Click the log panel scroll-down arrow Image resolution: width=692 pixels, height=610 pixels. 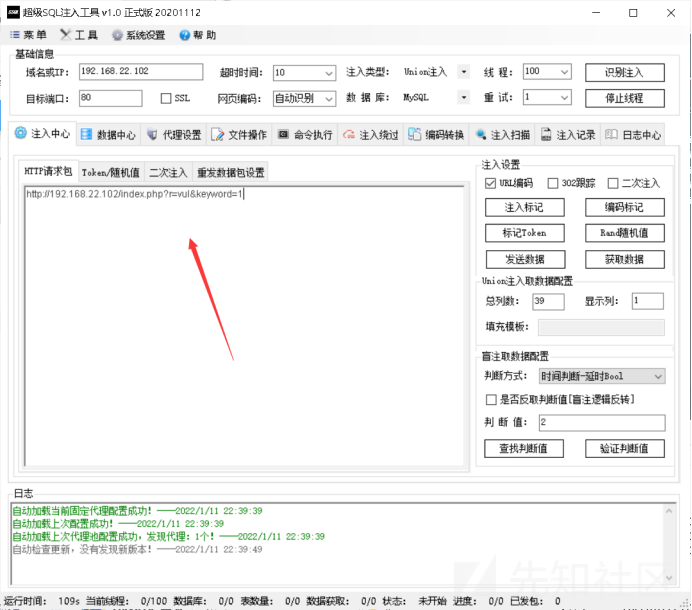tap(669, 577)
